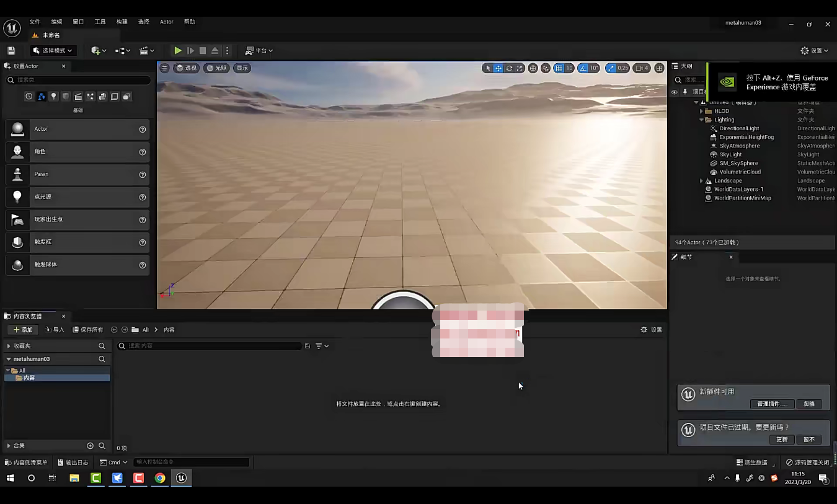
Task: Open the 工具 menu
Action: [x=100, y=22]
